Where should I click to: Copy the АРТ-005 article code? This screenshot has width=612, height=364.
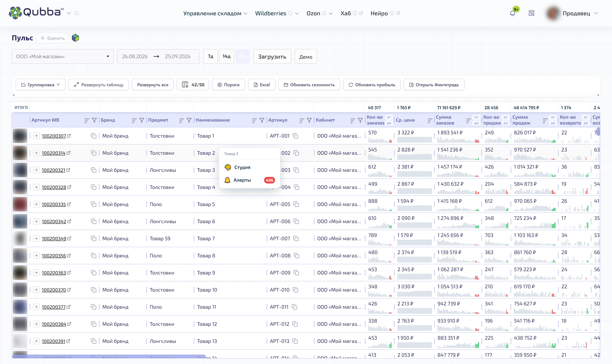pos(296,204)
